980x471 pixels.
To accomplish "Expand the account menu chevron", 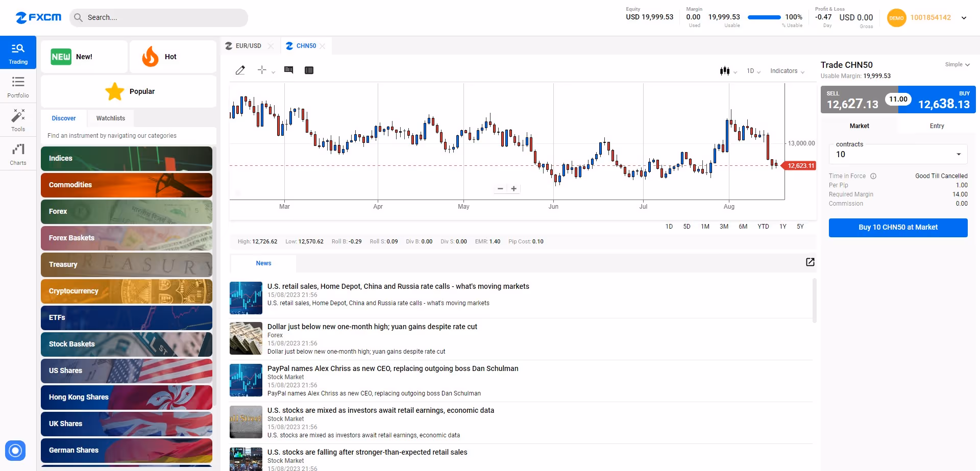I will point(964,18).
